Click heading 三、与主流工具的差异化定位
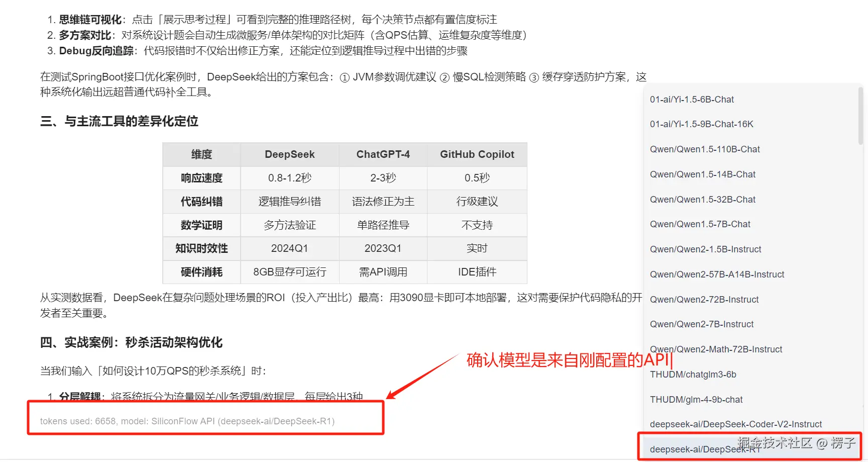The image size is (868, 462). coord(119,121)
